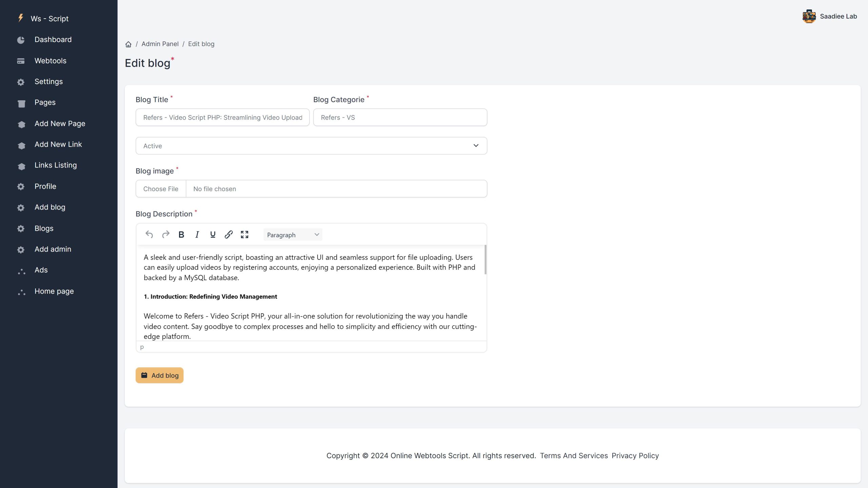Expand the Active status dropdown
Image resolution: width=868 pixels, height=488 pixels.
311,145
